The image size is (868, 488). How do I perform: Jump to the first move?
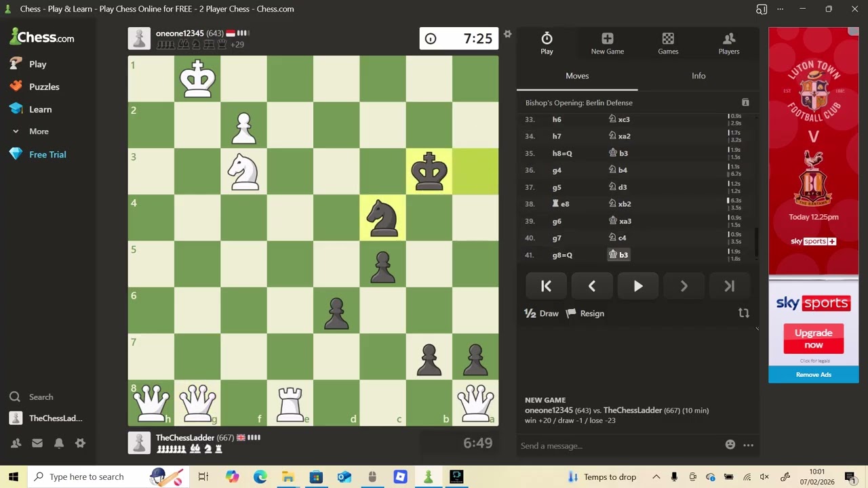tap(546, 287)
